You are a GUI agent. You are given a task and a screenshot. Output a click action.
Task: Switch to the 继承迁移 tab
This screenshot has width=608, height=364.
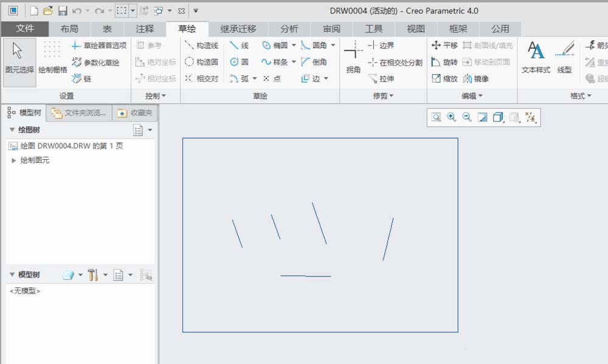click(238, 29)
